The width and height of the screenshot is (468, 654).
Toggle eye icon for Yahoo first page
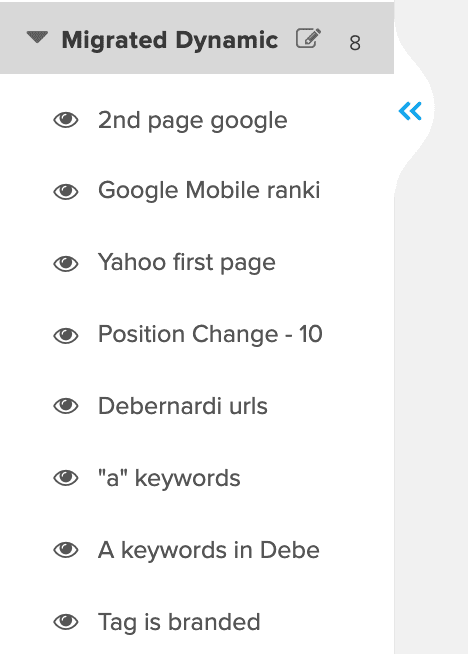point(66,264)
